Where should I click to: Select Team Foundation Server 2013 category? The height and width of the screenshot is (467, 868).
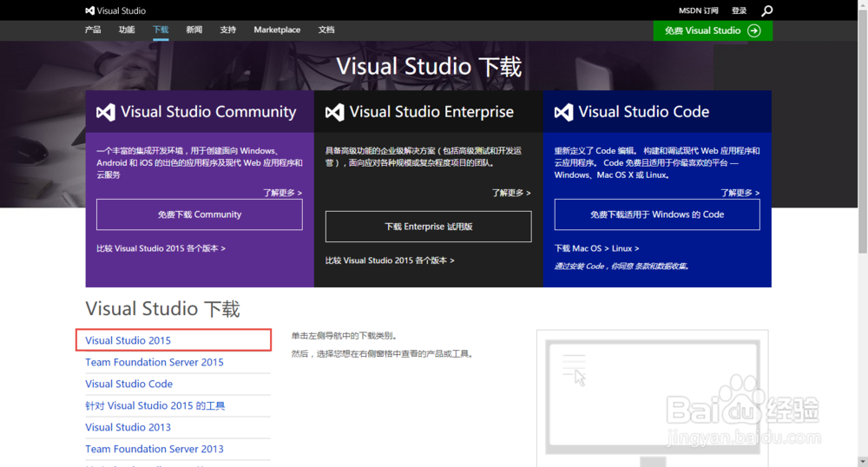pos(155,449)
